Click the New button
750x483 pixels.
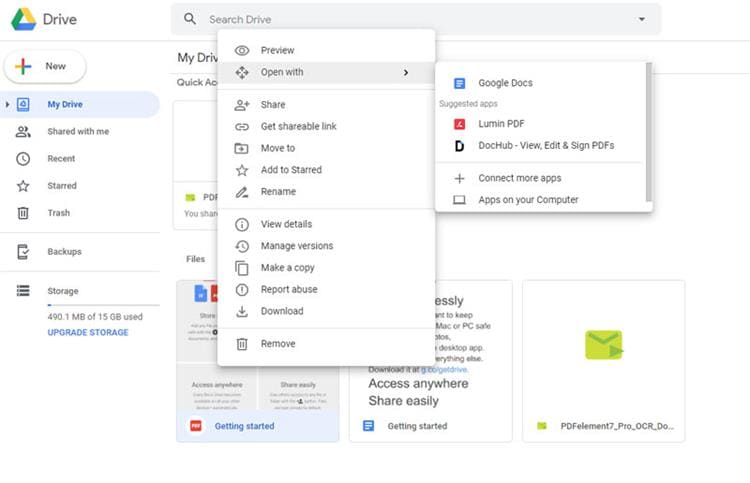click(x=45, y=66)
